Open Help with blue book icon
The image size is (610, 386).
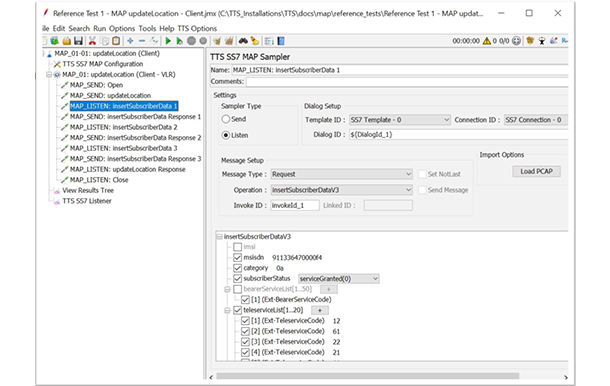pyautogui.click(x=281, y=41)
